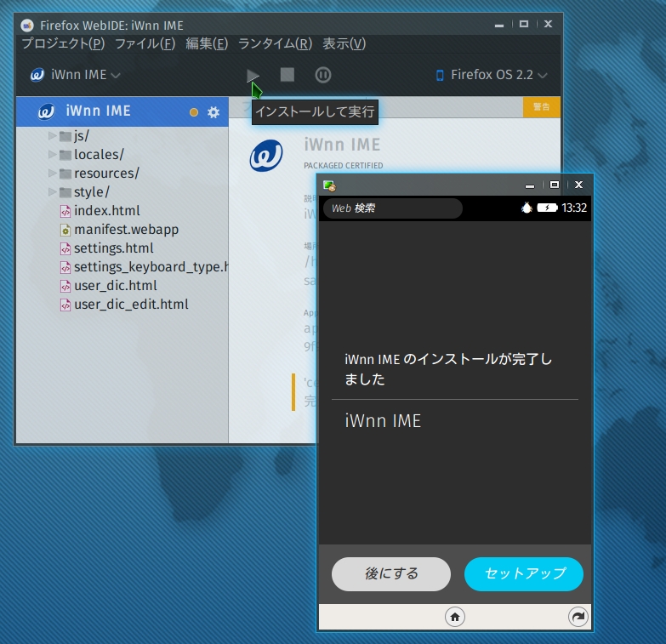Click the bug debug icon in status bar
Viewport: 666px width, 644px height.
(527, 208)
